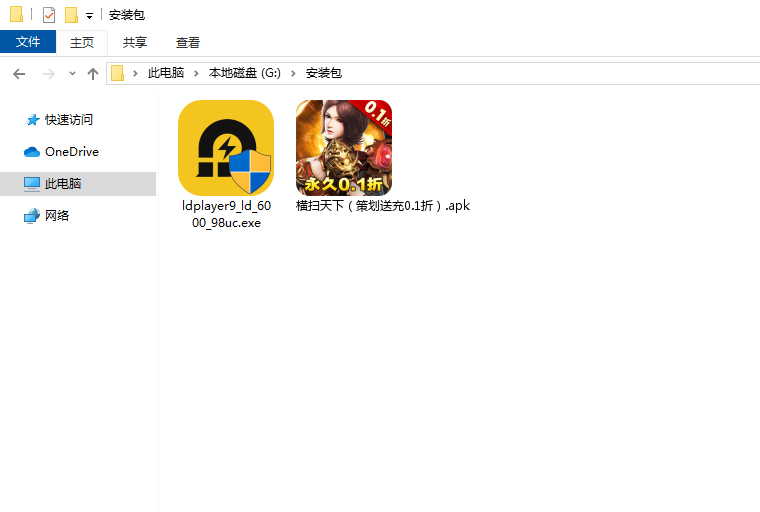Open the 文件 menu
Image resolution: width=760 pixels, height=512 pixels.
(28, 42)
